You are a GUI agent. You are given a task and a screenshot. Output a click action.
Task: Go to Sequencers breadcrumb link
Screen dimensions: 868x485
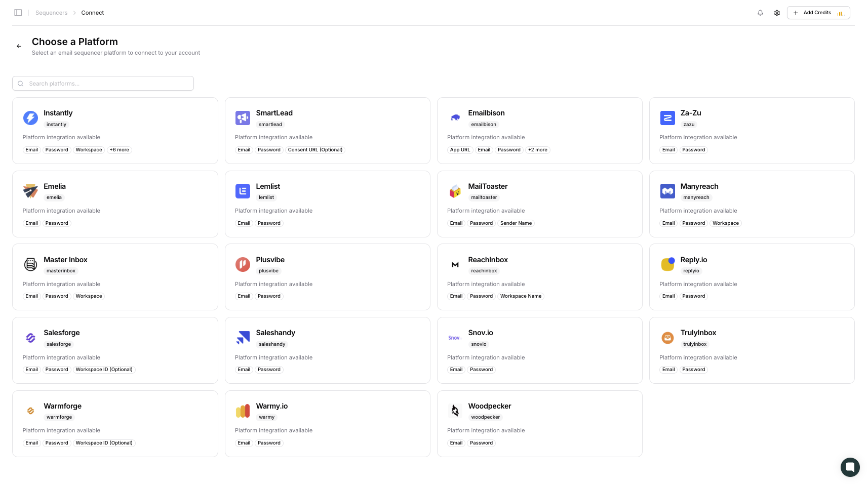click(51, 13)
